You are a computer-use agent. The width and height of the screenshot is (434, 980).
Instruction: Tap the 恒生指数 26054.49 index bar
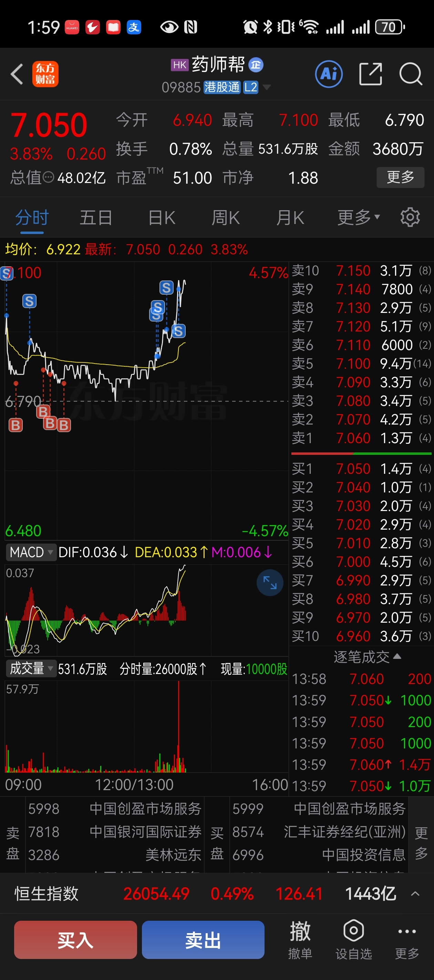[217, 894]
